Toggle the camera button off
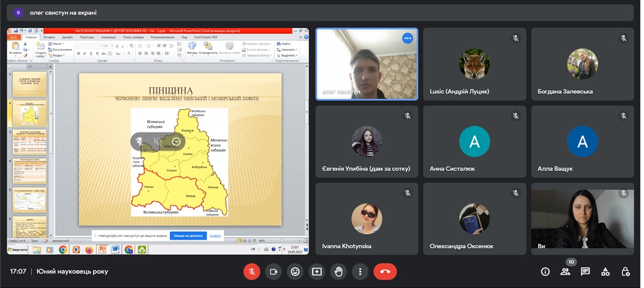This screenshot has height=288, width=644. click(273, 272)
